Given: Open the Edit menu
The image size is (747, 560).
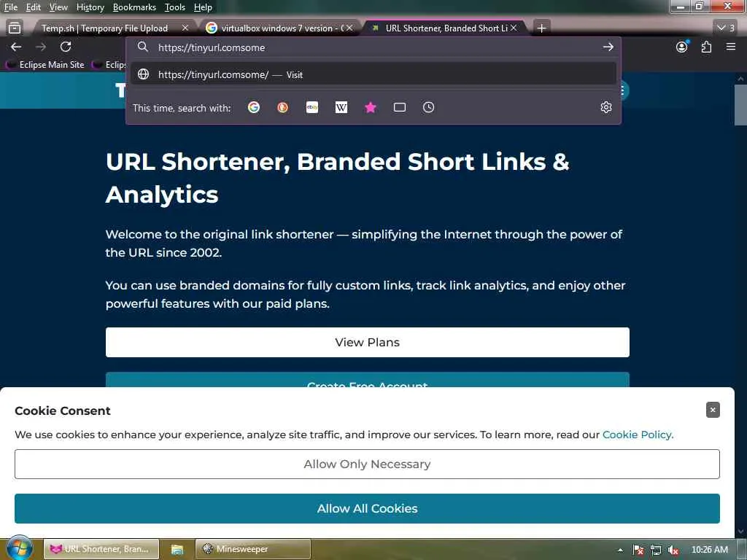Looking at the screenshot, I should (x=33, y=7).
